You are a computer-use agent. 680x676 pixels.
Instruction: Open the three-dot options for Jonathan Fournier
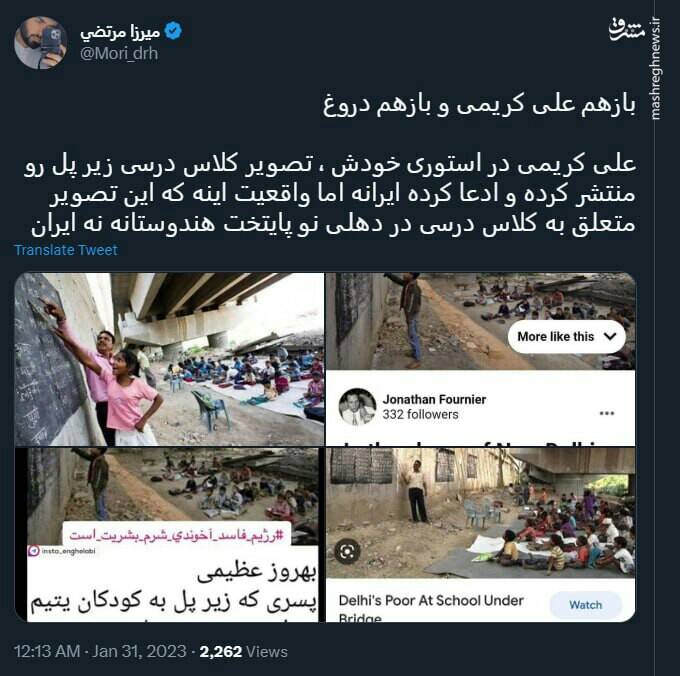[x=606, y=413]
